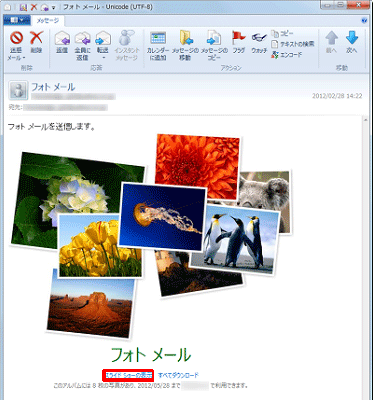Click the text フォト メールを送信します。
Viewport: 373px width, 400px height.
click(52, 127)
